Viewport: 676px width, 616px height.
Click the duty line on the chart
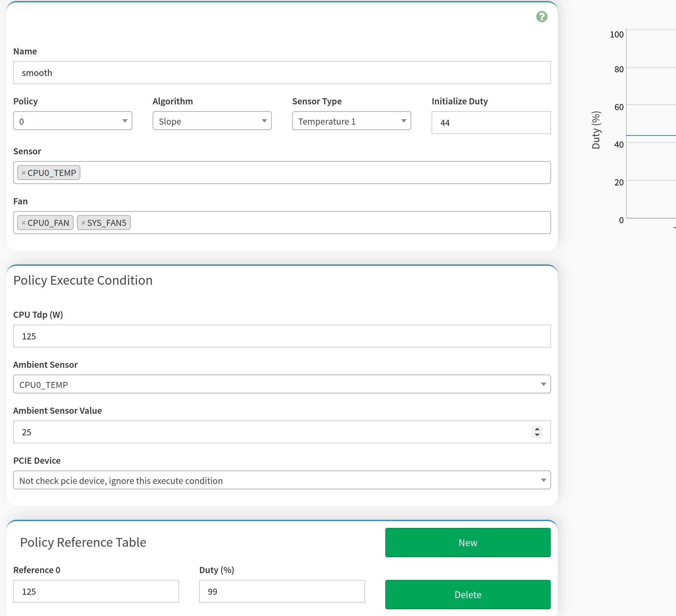(652, 135)
